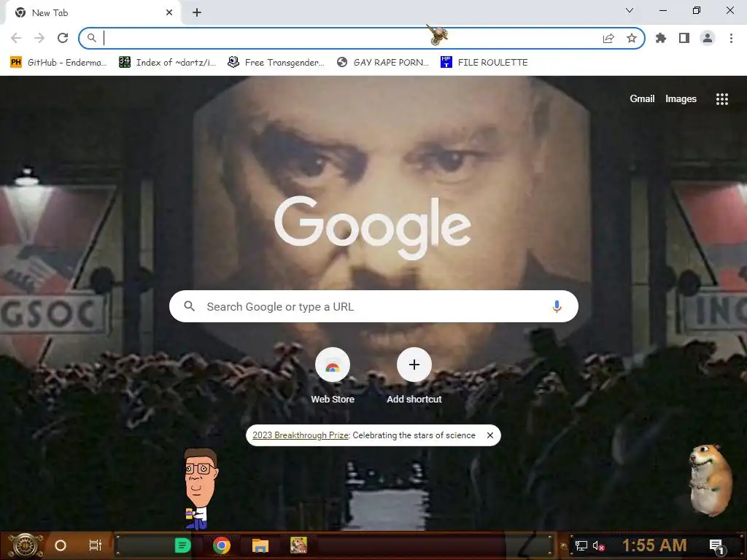Start voice search with the microphone icon
This screenshot has height=560, width=747.
pyautogui.click(x=557, y=306)
